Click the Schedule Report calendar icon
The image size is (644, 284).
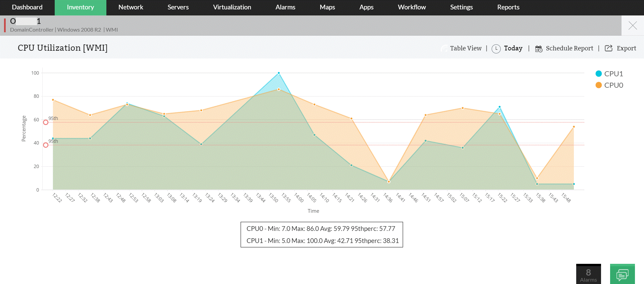click(x=539, y=49)
